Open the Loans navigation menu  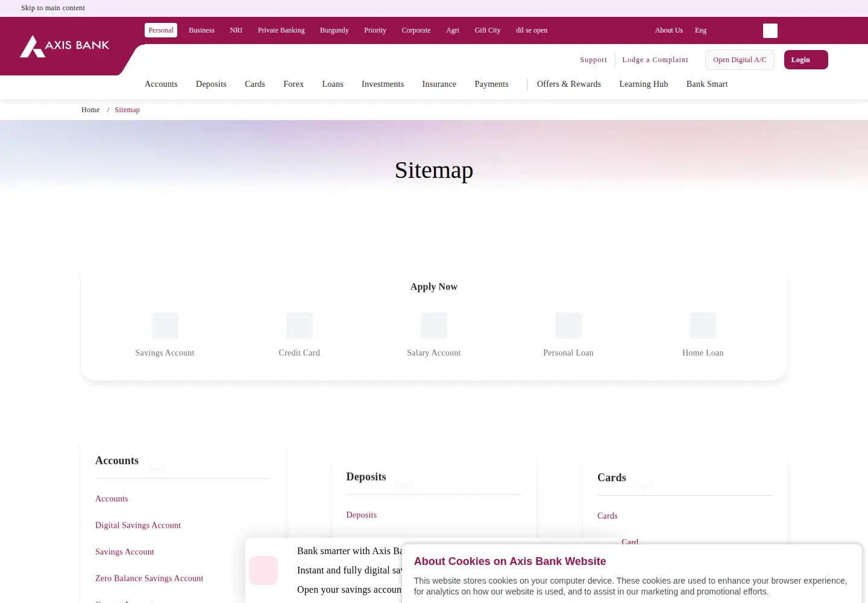tap(333, 84)
